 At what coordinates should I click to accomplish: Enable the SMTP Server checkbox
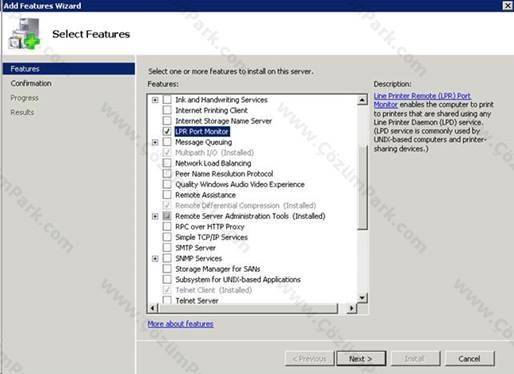coord(167,248)
